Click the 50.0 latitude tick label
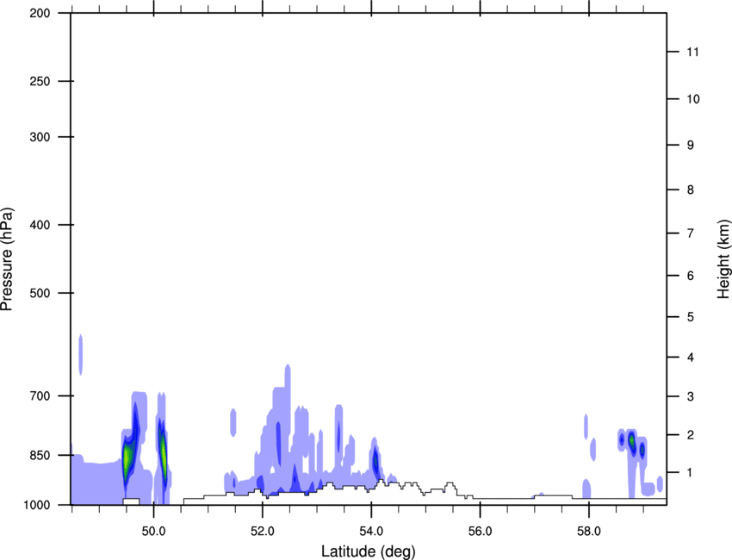The height and width of the screenshot is (560, 732). point(153,532)
